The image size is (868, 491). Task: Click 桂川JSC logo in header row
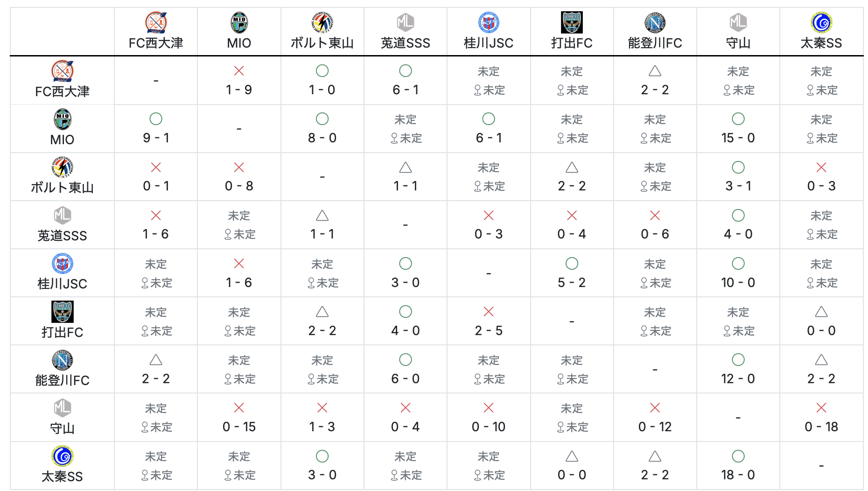click(489, 22)
